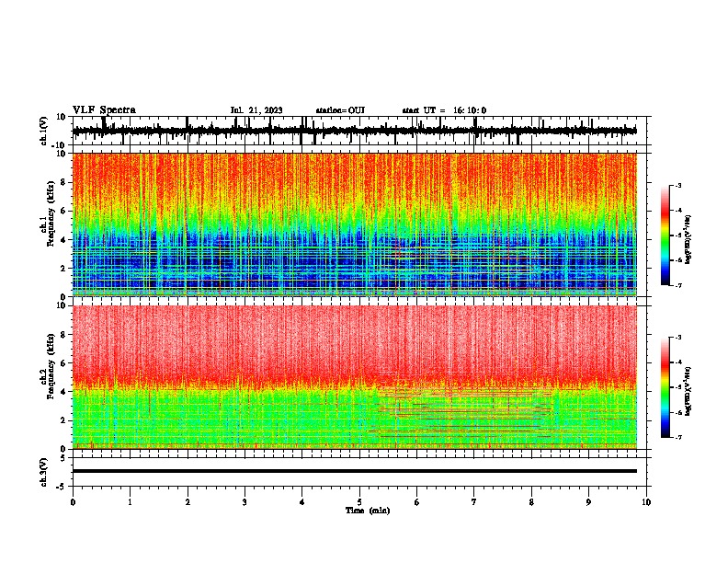Click the "2" kHz tick on ch.1 spectrogram axis
Image resolution: width=728 pixels, height=563 pixels.
tap(63, 269)
